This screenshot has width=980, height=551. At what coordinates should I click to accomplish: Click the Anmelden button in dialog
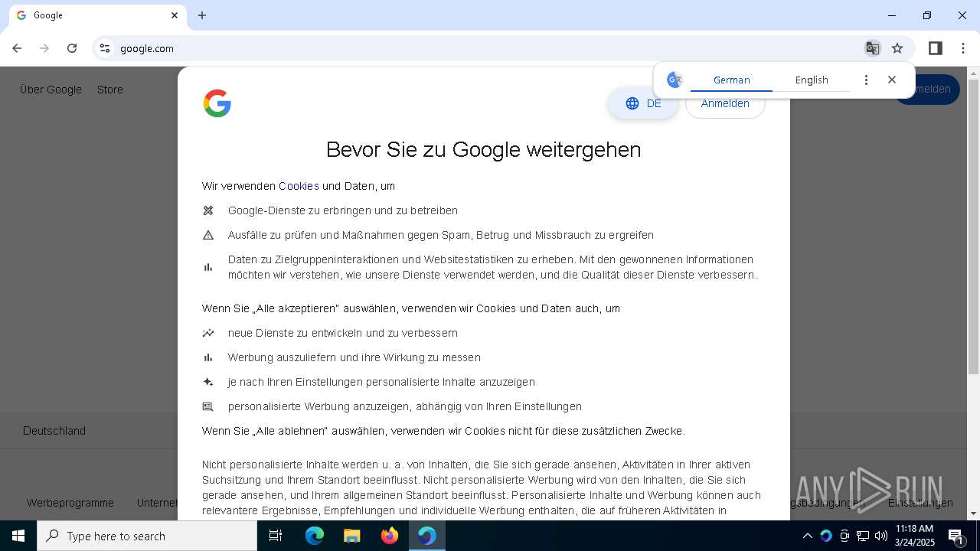click(725, 105)
